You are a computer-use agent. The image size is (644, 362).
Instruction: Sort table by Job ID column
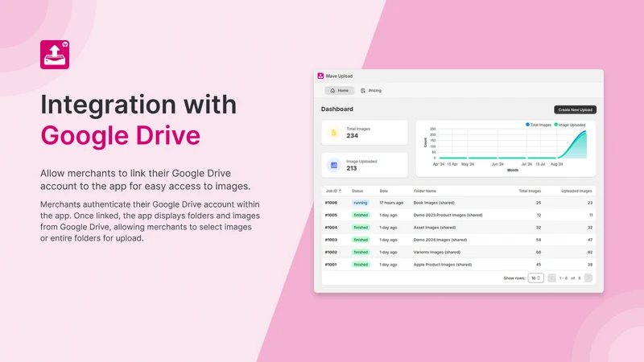(333, 191)
